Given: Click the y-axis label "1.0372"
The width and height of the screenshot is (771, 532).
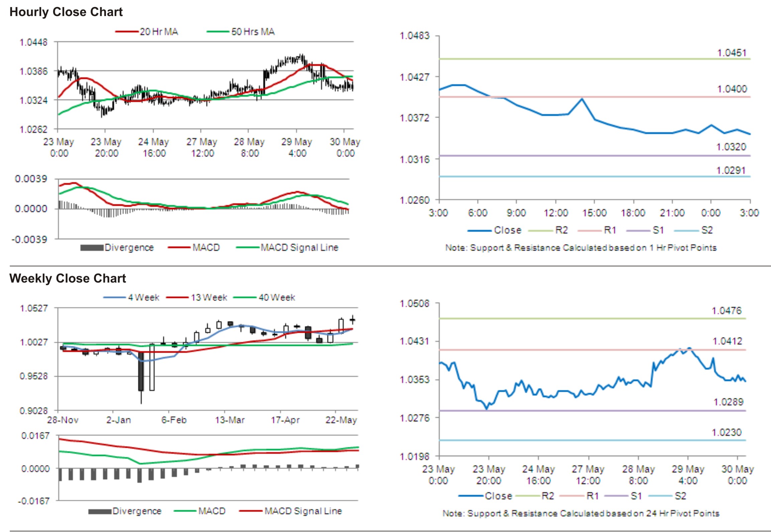Looking at the screenshot, I should pos(415,118).
